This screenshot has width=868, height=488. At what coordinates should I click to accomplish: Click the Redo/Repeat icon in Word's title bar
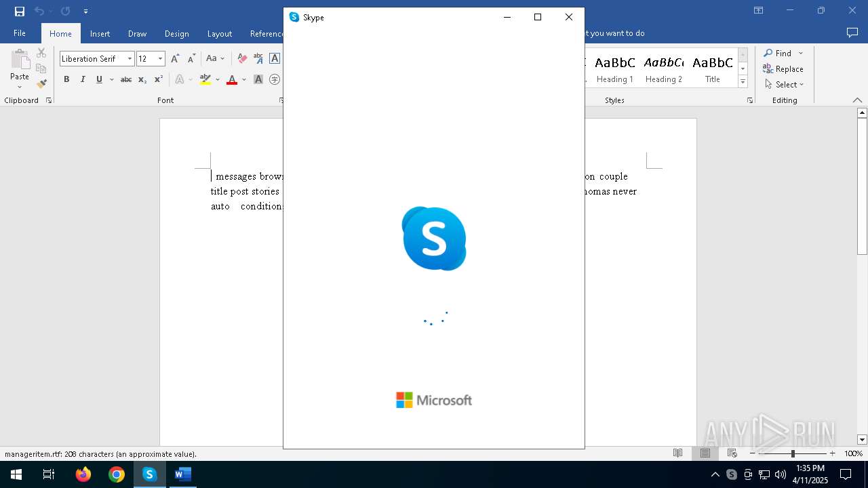click(x=65, y=11)
